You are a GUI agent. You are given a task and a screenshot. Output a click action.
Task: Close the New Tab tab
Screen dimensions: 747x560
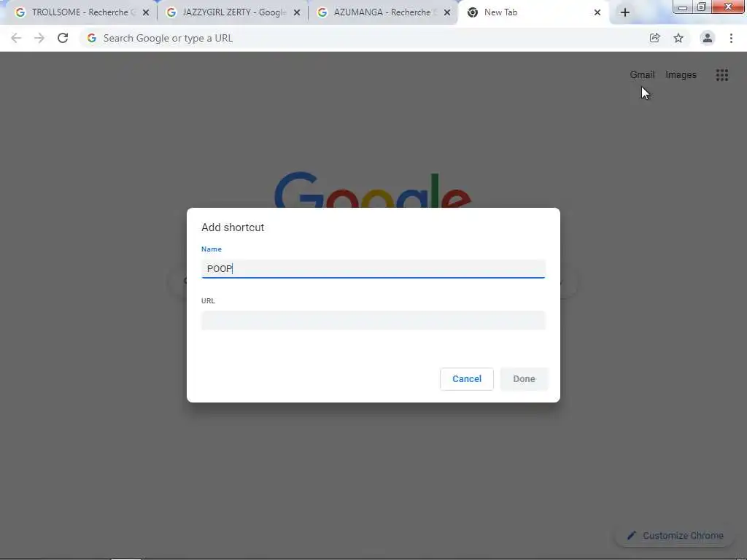[597, 12]
